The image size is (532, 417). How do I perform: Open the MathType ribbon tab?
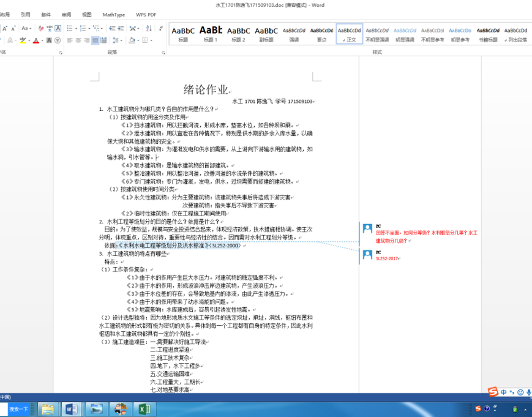coord(113,15)
